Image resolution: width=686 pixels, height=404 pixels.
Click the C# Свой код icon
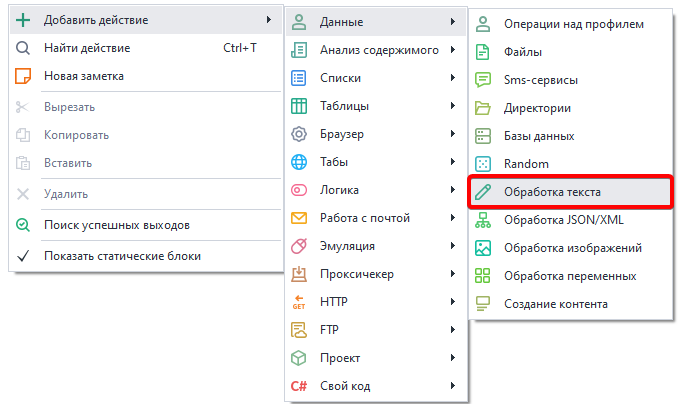coord(298,386)
